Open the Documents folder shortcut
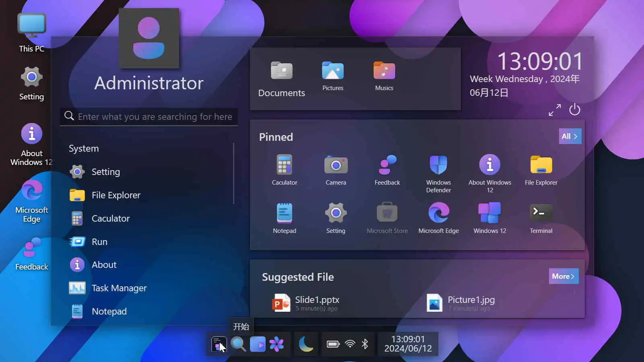The image size is (644, 362). tap(281, 79)
